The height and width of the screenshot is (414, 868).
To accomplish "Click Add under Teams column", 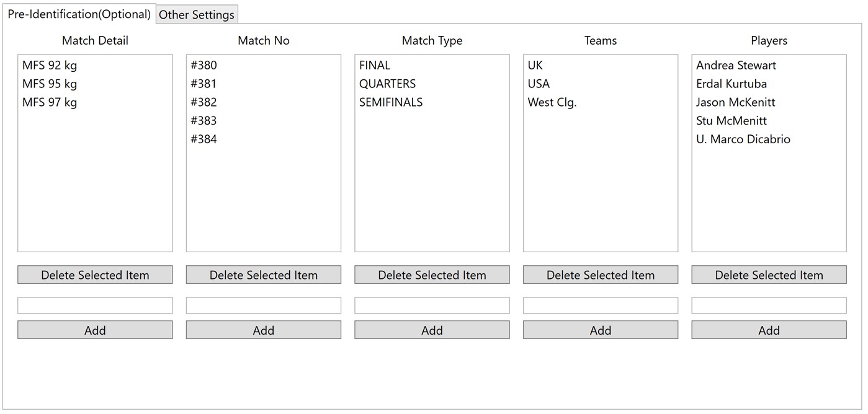I will click(x=600, y=330).
